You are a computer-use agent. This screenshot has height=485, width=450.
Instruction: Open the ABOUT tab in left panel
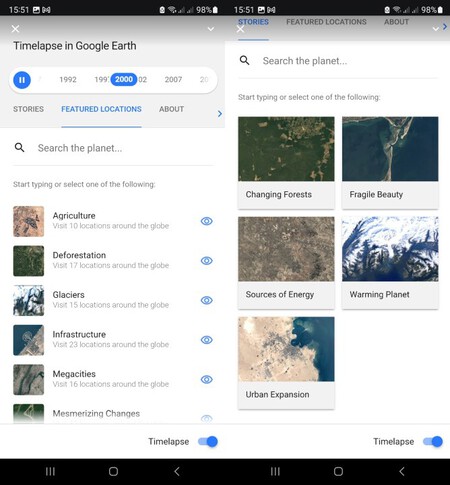click(171, 109)
